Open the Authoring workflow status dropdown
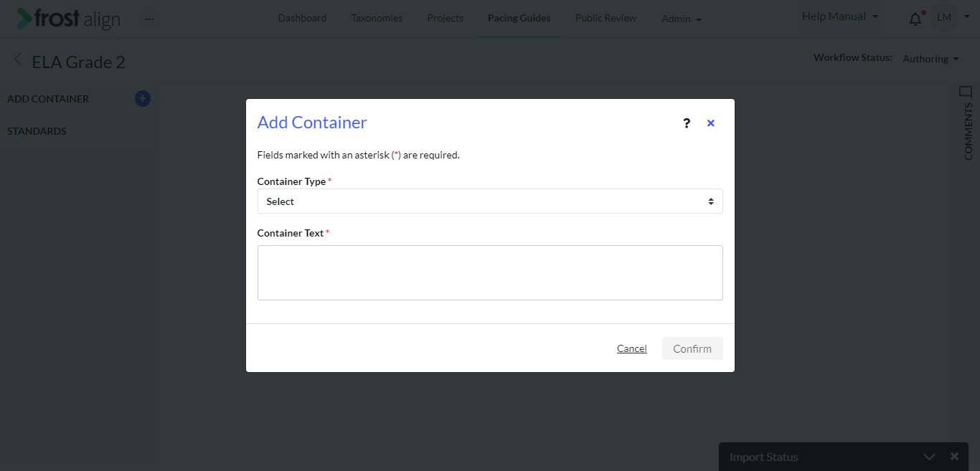The image size is (980, 471). (930, 59)
